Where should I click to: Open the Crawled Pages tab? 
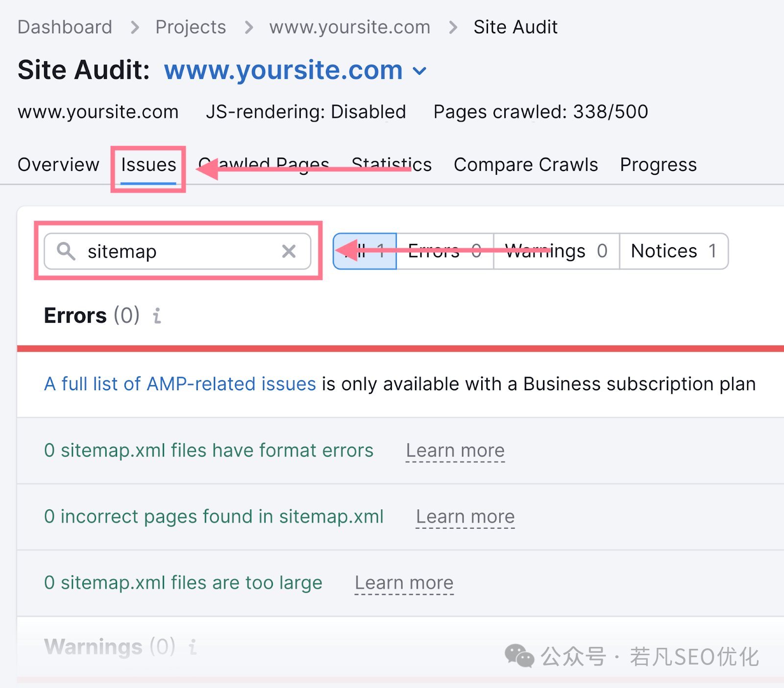coord(264,165)
